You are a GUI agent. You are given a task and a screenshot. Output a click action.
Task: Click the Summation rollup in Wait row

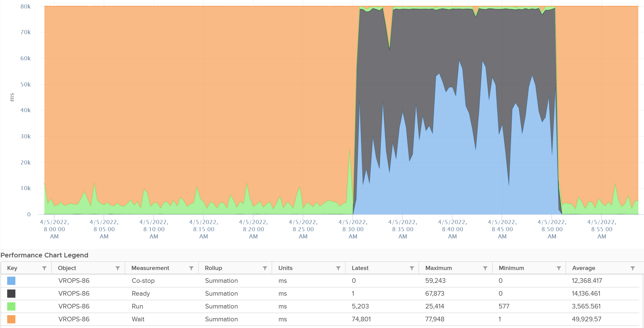point(221,319)
